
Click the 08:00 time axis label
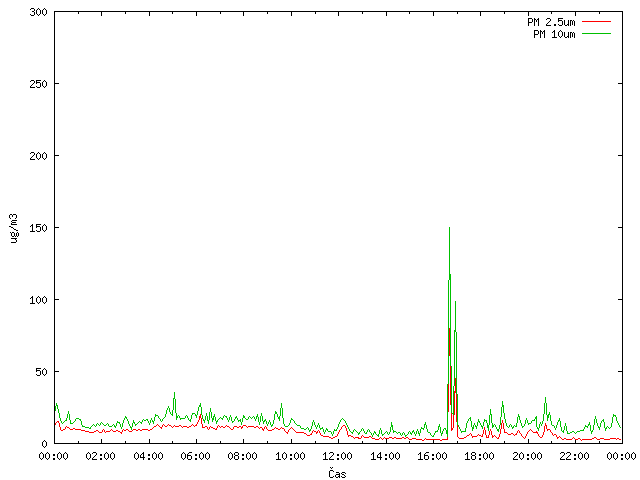(x=243, y=456)
